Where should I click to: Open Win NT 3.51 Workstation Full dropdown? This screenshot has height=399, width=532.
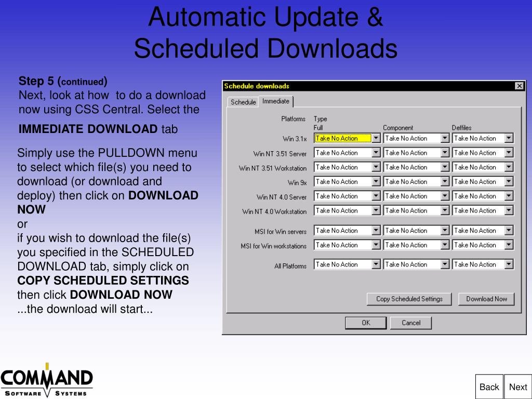click(x=347, y=167)
